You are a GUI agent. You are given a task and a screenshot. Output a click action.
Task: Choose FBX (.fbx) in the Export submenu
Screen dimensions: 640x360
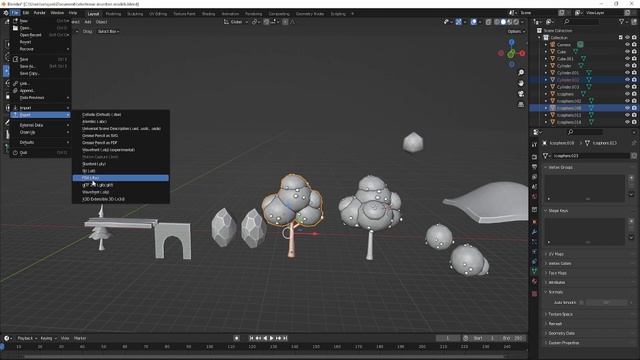click(120, 178)
